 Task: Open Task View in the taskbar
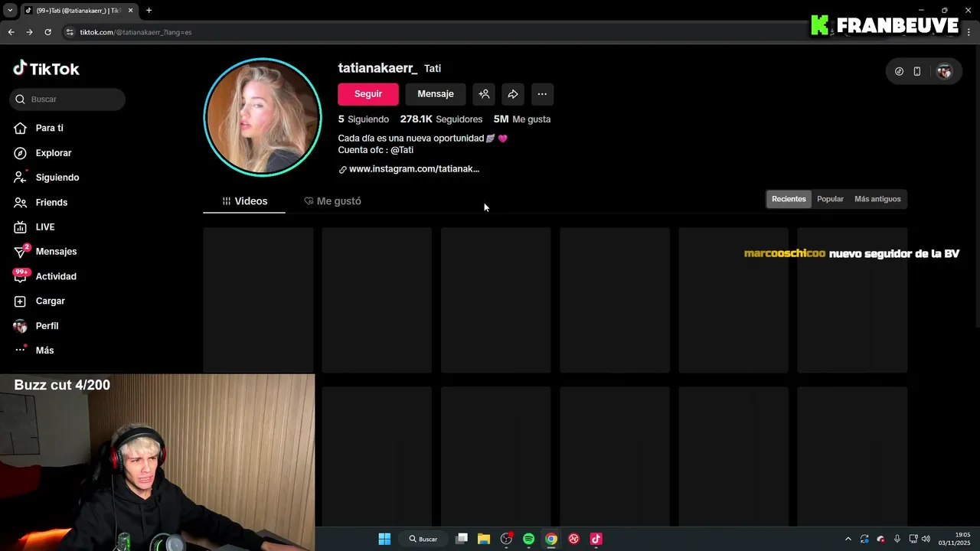(462, 539)
